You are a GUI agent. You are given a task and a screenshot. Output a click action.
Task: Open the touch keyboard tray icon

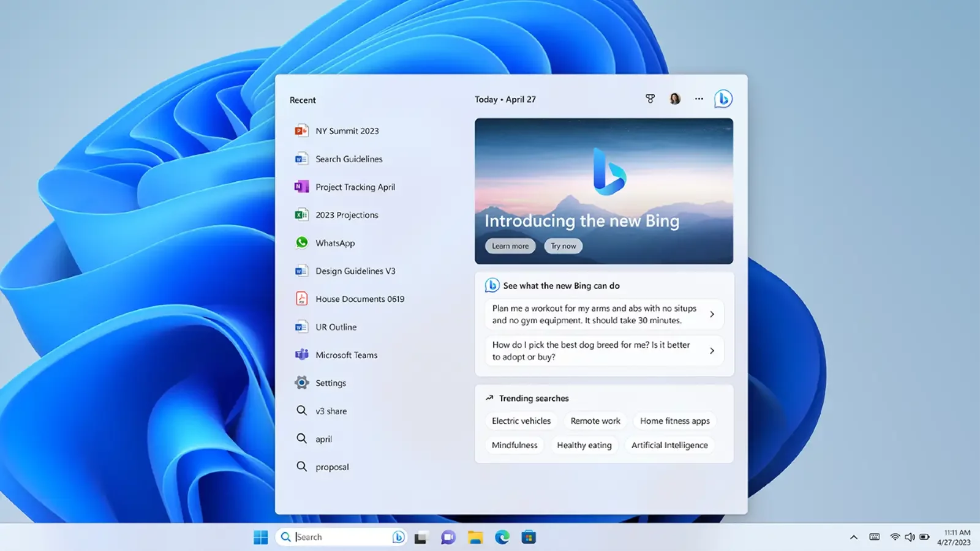pos(875,537)
